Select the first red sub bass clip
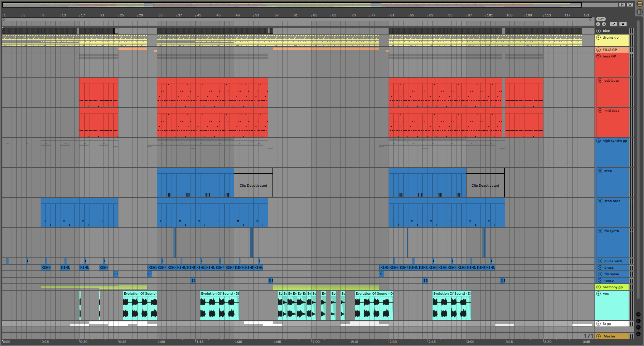The width and height of the screenshot is (644, 346). pos(99,92)
